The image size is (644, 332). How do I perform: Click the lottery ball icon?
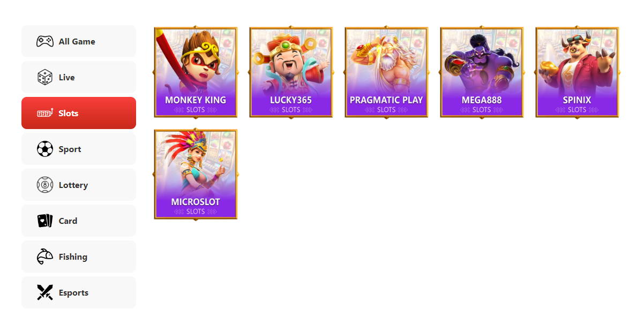[x=45, y=185]
